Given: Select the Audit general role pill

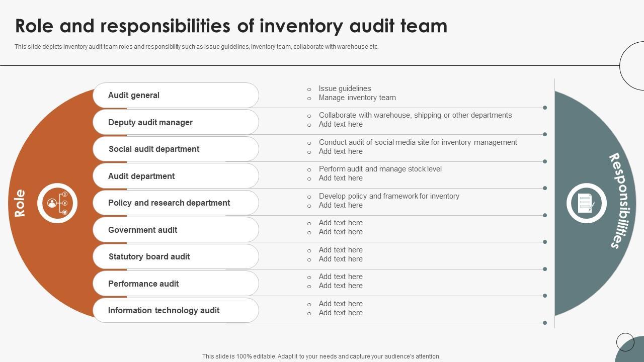Looking at the screenshot, I should pos(176,96).
